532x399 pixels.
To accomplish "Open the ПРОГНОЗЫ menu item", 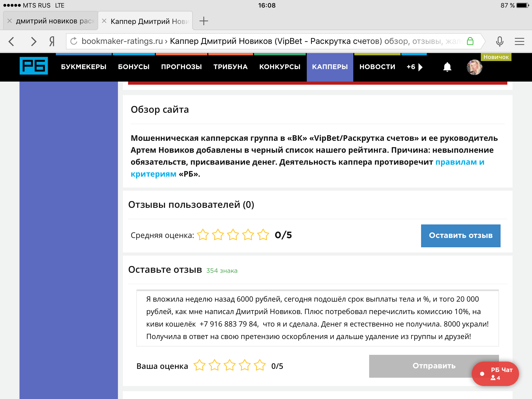I will (x=181, y=67).
